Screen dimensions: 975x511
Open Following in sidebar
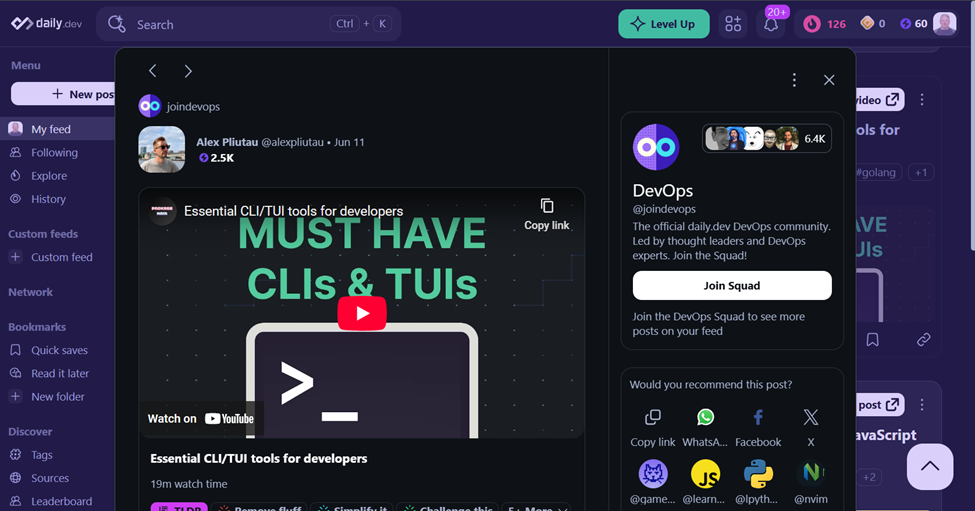pos(58,152)
